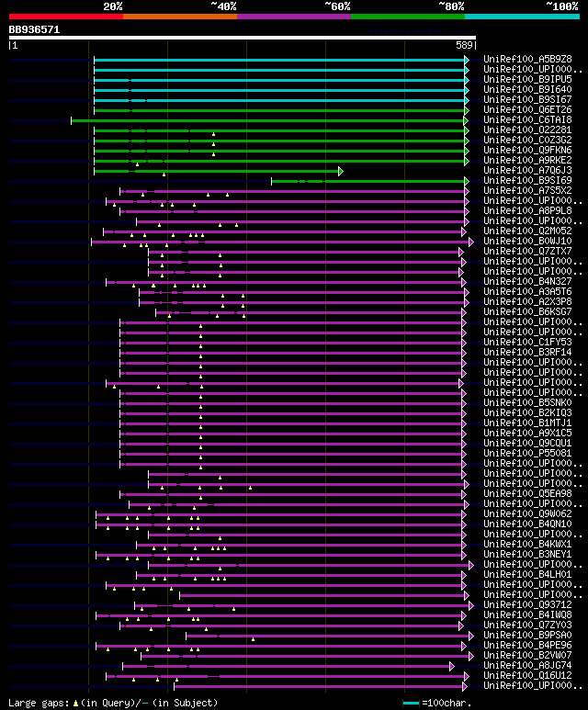Choose the UniRef100_A3A5T6 entry
This screenshot has height=710, width=588.
[x=527, y=291]
